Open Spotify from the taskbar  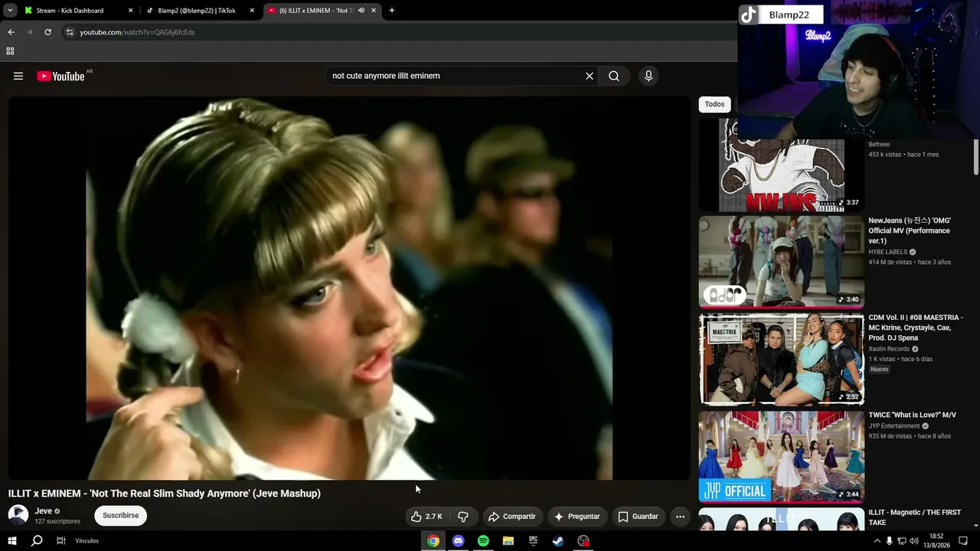pyautogui.click(x=483, y=541)
